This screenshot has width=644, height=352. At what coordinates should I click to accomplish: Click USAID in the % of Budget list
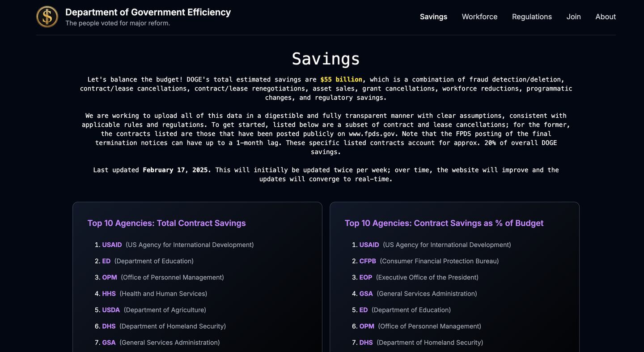point(369,245)
